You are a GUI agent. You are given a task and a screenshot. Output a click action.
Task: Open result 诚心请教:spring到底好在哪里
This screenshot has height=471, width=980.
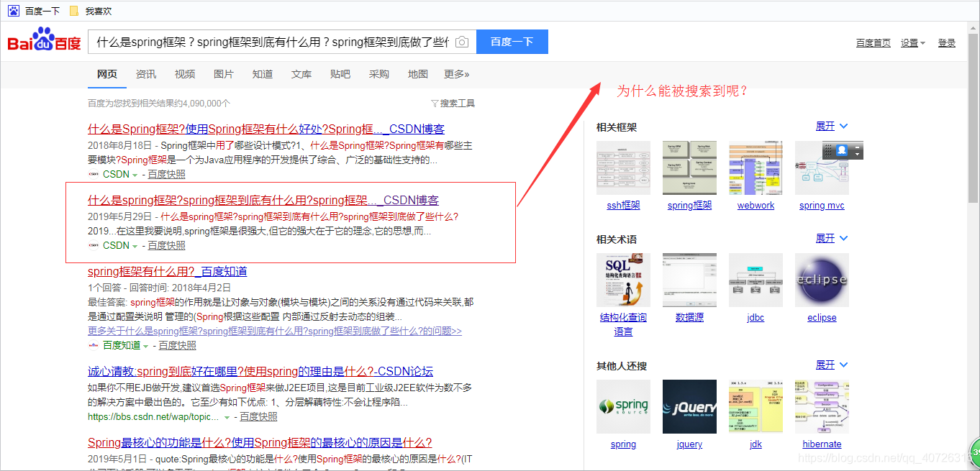[x=260, y=372]
